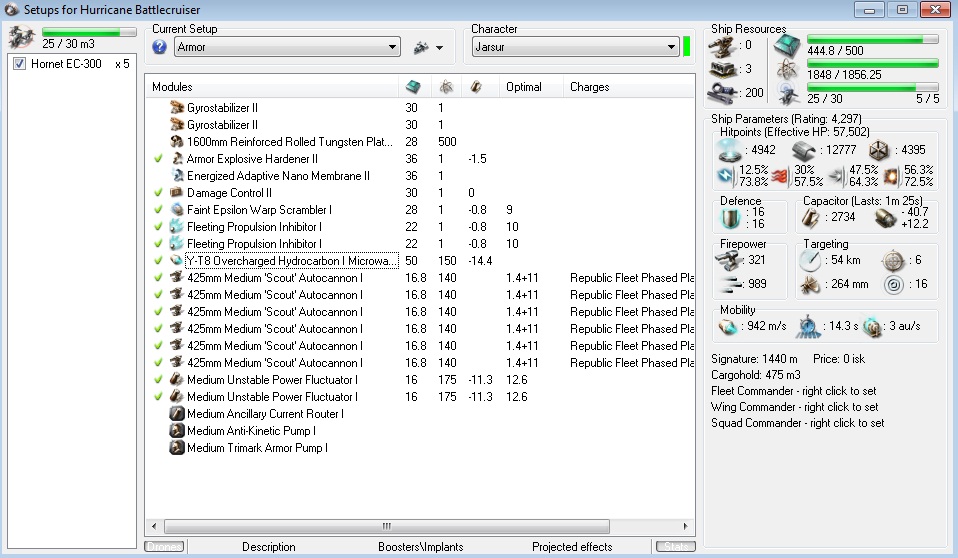
Task: Toggle the last 425mm 'Scout' Autocannon I checkmark
Action: tap(158, 362)
